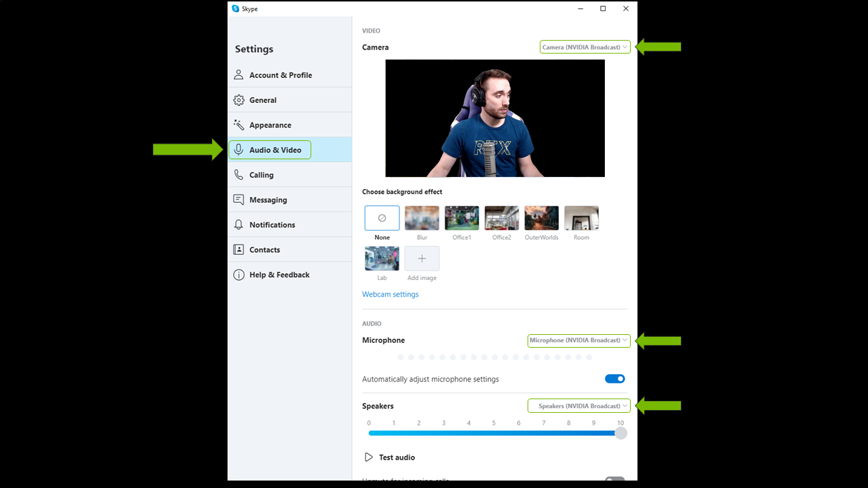868x488 pixels.
Task: Click the General gear icon
Action: pyautogui.click(x=239, y=100)
